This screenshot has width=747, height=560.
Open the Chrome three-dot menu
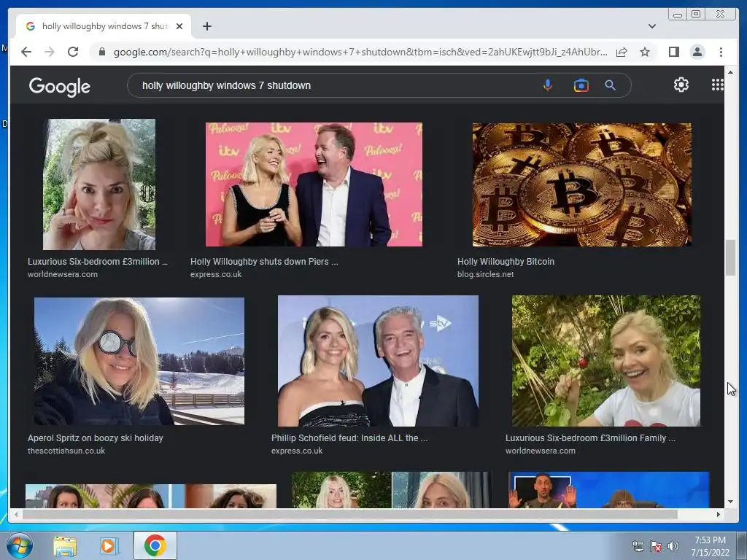[x=721, y=52]
